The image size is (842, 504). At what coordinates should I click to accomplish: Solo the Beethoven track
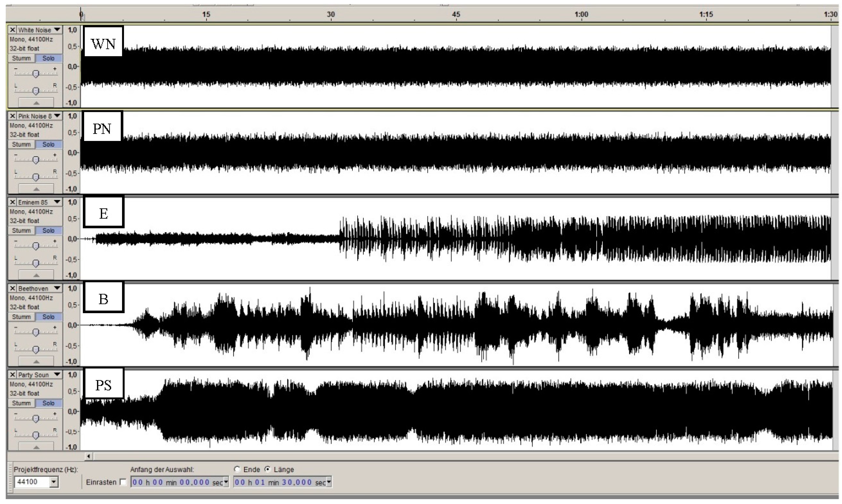48,317
